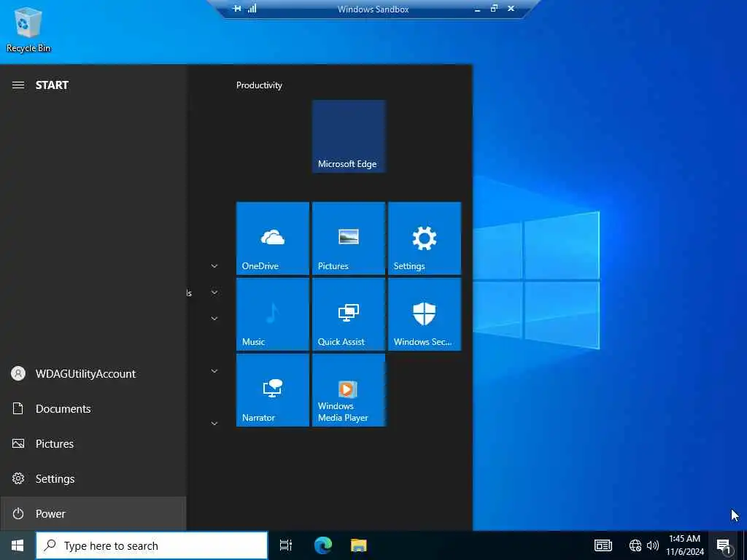Start the Narrator tile
This screenshot has width=747, height=560.
[273, 390]
